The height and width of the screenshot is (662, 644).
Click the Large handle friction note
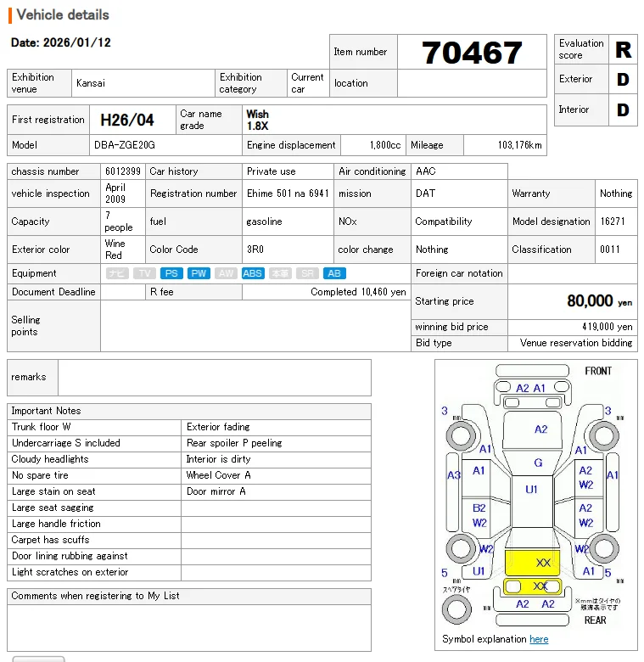coord(56,524)
